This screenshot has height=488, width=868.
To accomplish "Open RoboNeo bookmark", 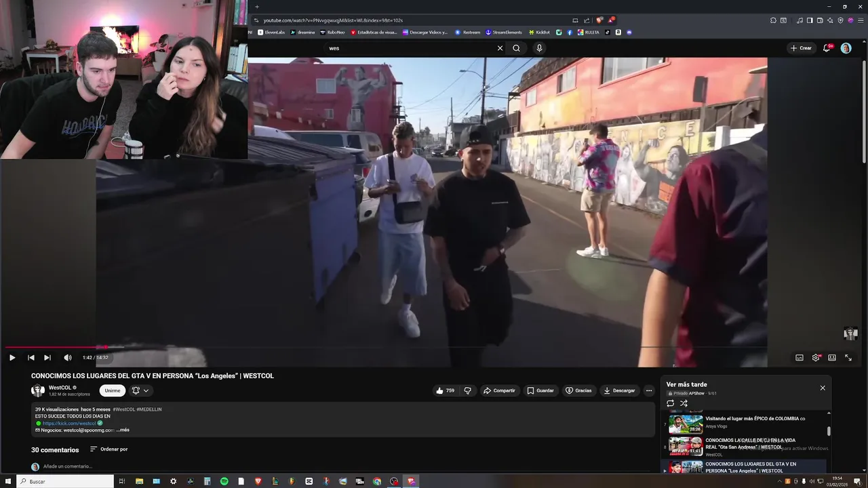I will 332,32.
